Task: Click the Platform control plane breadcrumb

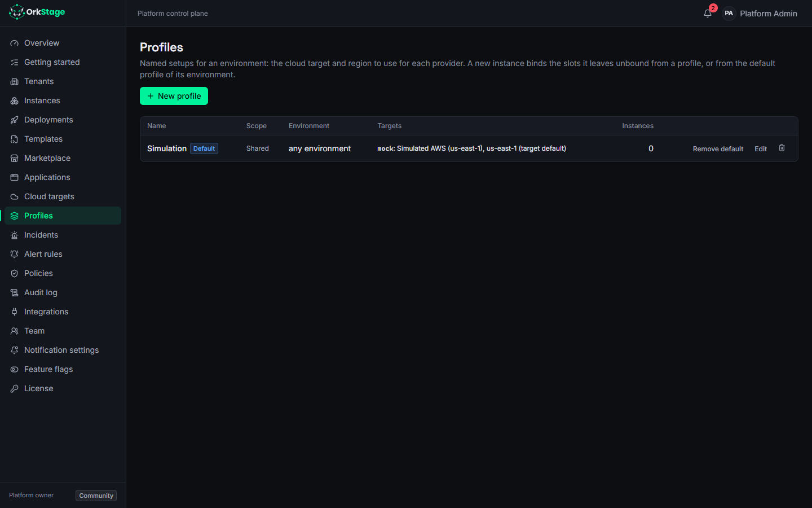Action: 173,14
